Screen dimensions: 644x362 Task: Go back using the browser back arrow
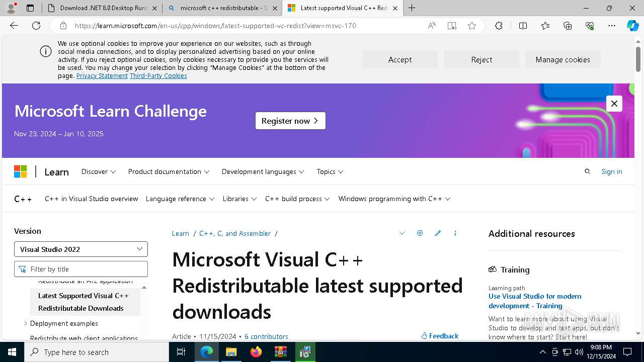click(14, 26)
